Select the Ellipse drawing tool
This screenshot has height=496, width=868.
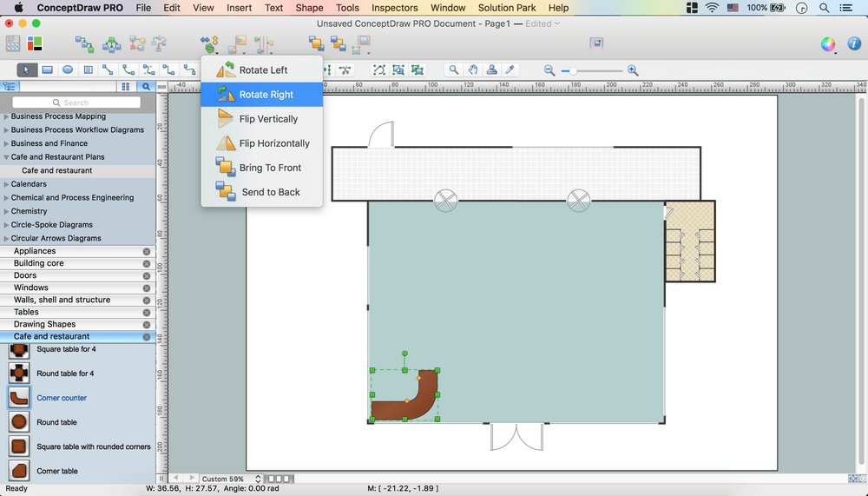[68, 69]
